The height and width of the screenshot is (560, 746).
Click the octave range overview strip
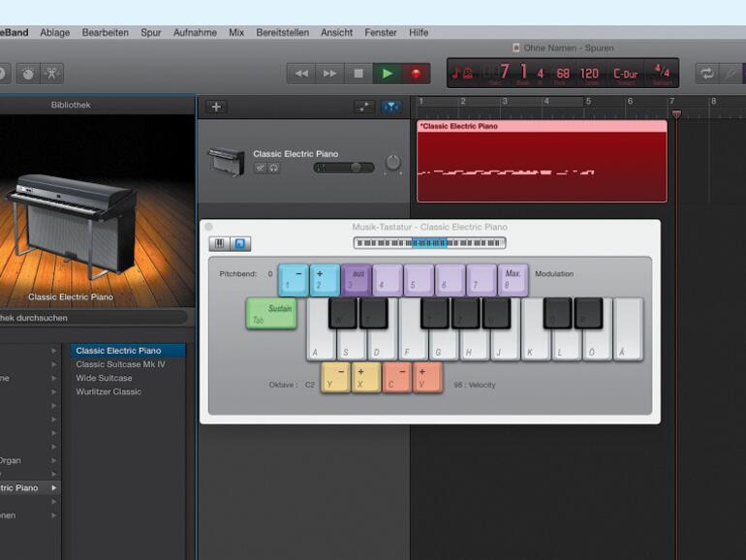429,243
